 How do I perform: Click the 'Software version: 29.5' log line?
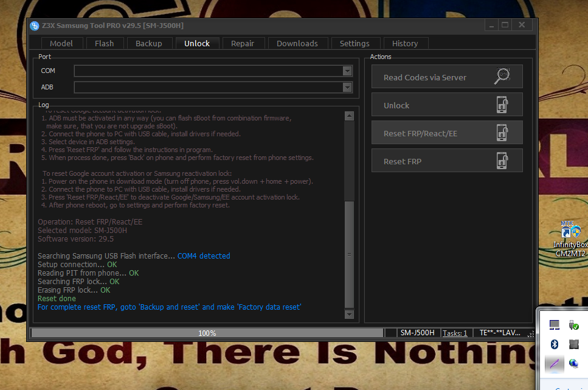[x=75, y=239]
